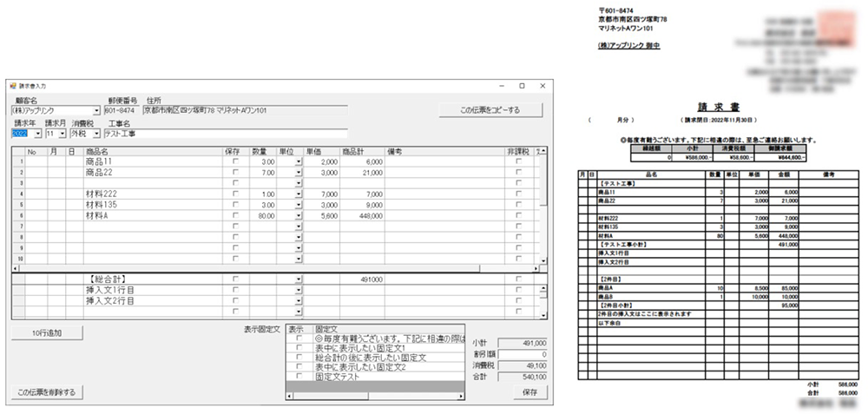Select the 21,000 total cell in the input grid
868x414 pixels.
pos(362,173)
